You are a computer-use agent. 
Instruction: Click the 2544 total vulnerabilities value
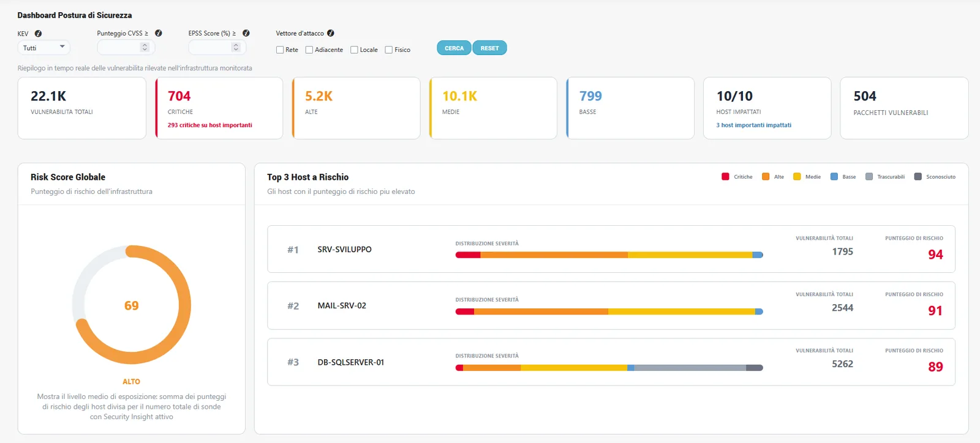pyautogui.click(x=843, y=308)
